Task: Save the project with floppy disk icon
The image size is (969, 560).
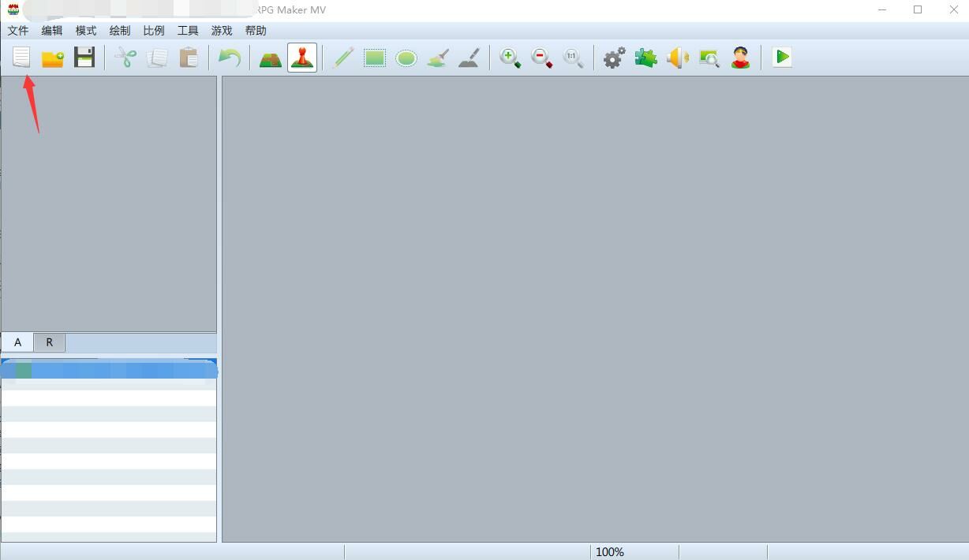Action: point(84,58)
